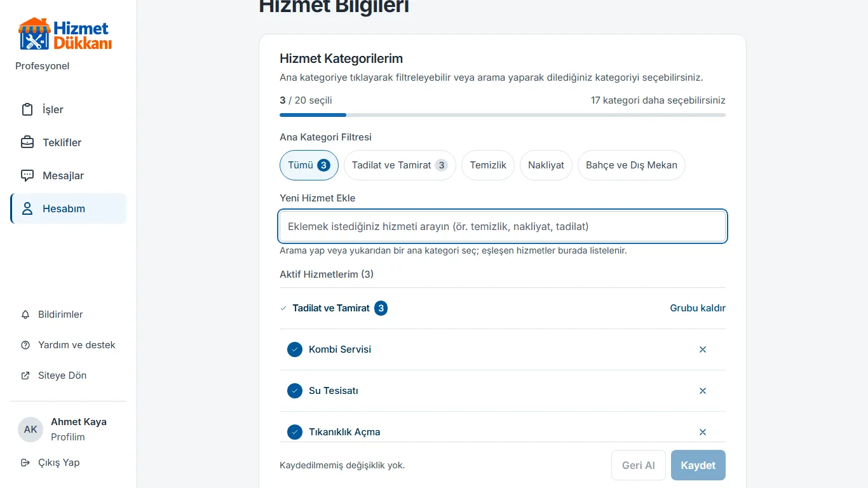Click Yardım ve destek question icon
The height and width of the screenshot is (488, 868).
pyautogui.click(x=25, y=345)
